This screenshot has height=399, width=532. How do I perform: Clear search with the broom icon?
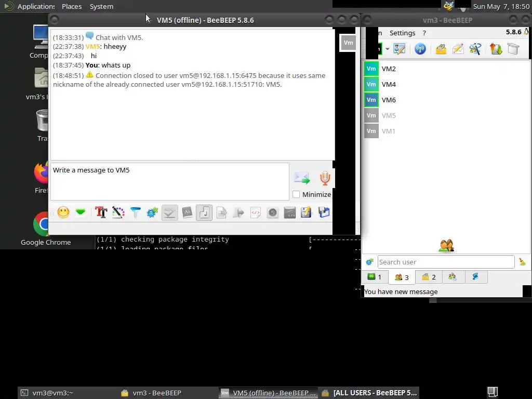click(522, 262)
